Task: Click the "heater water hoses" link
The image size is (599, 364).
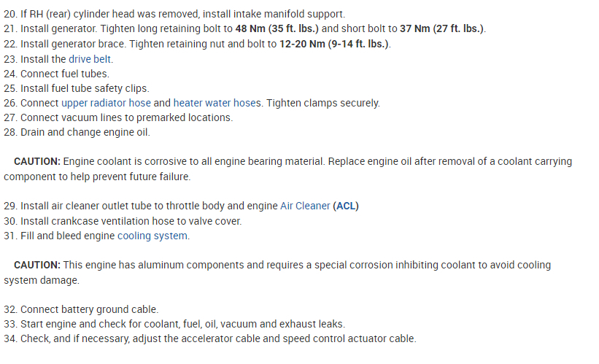Action: coord(217,103)
